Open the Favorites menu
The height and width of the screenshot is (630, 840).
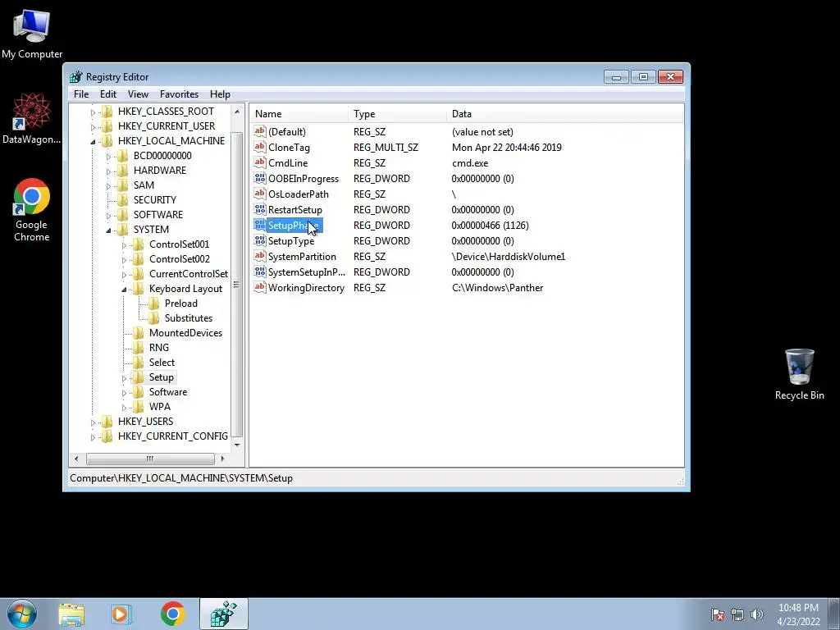(179, 94)
